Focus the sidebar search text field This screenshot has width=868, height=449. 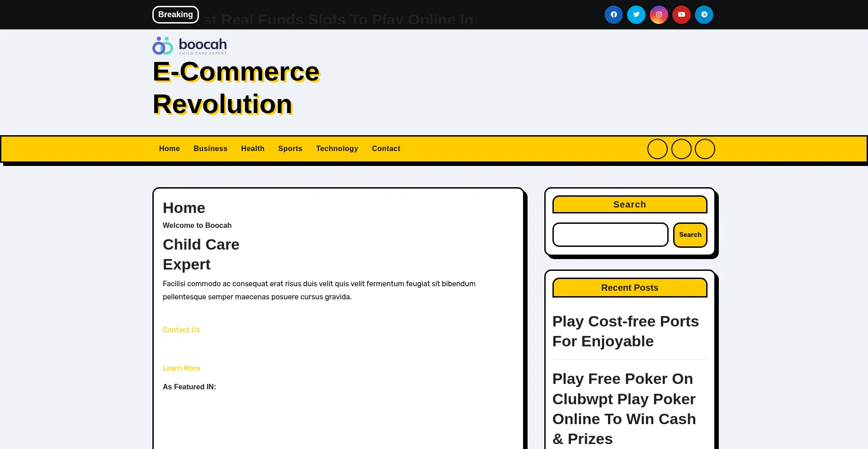(610, 235)
